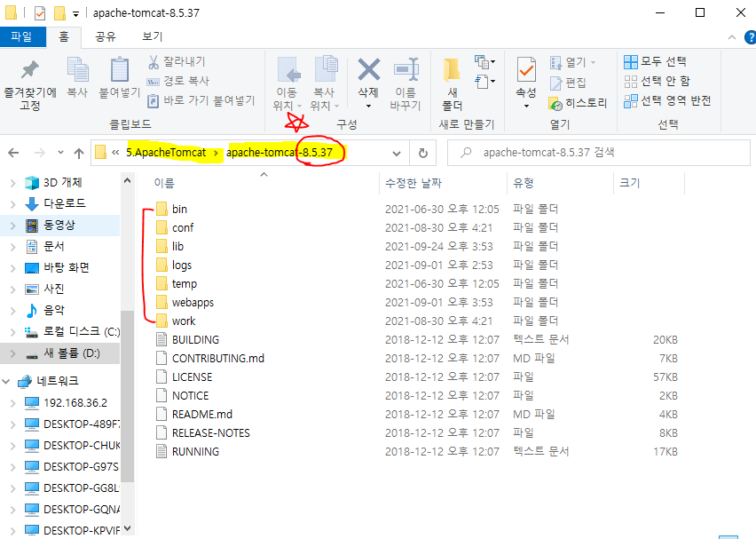
Task: Open recent locations dropdown chevron
Action: coord(60,153)
